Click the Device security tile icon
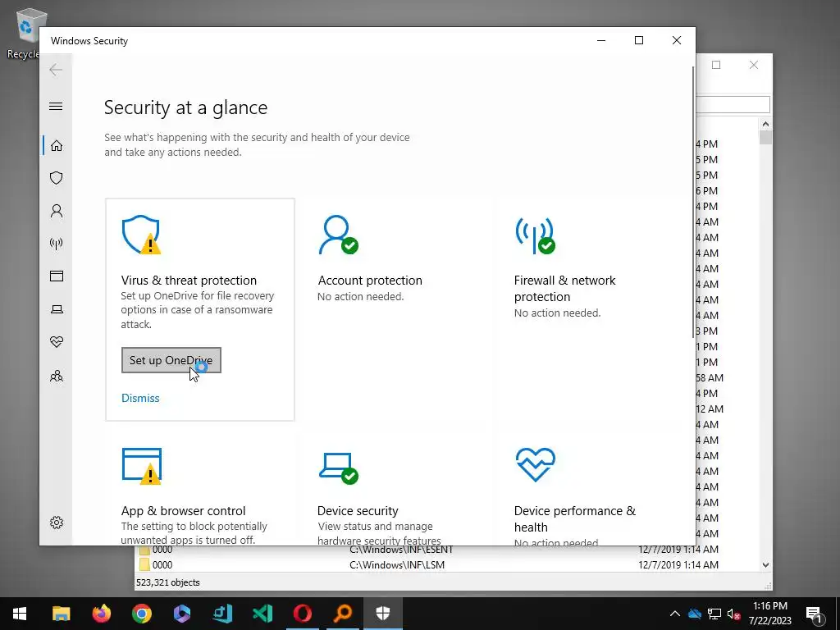This screenshot has width=840, height=630. point(338,468)
